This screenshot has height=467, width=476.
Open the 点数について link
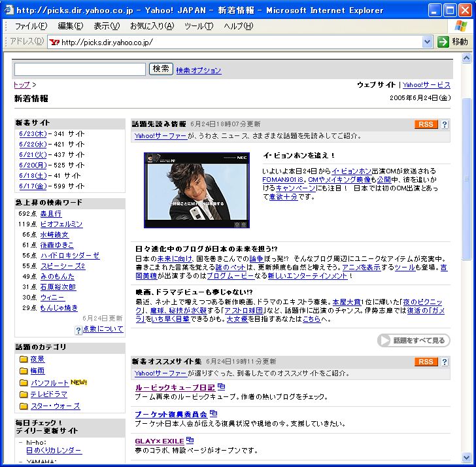point(103,329)
